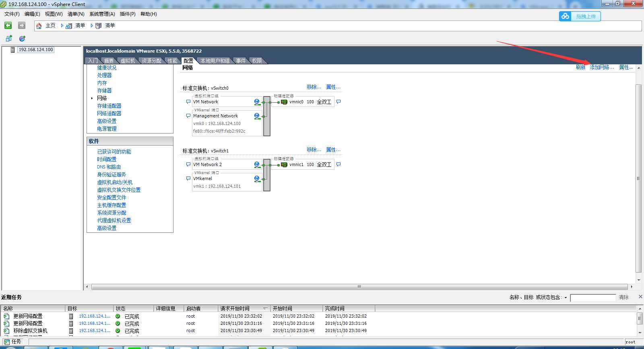Switch to the 性能 tab

tap(172, 61)
